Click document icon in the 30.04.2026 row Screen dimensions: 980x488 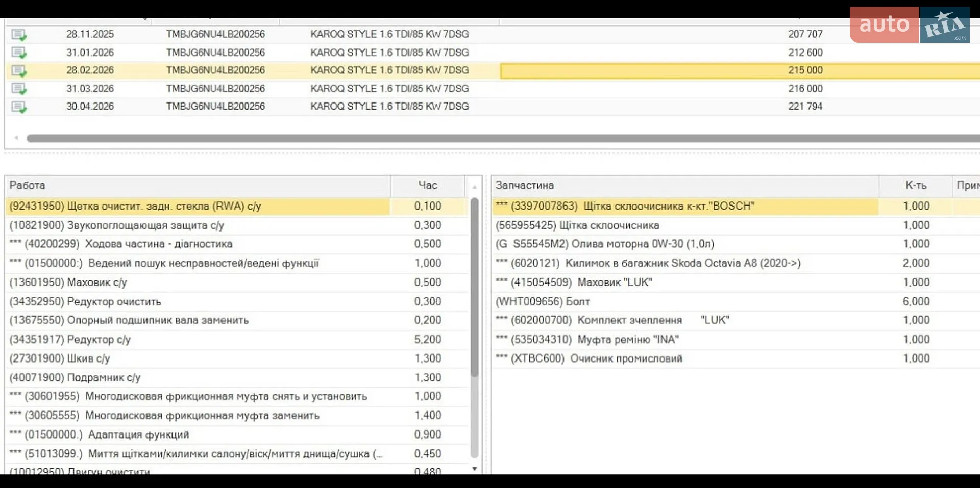19,107
